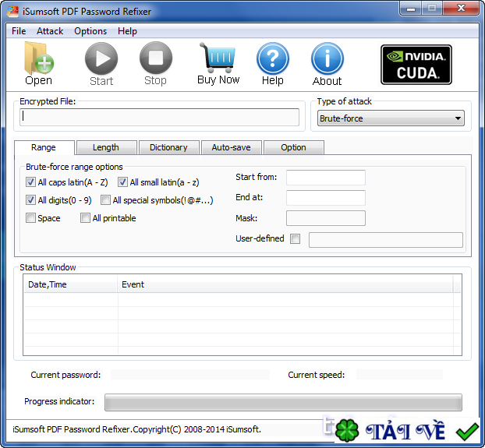Click the Event column header

(x=285, y=284)
